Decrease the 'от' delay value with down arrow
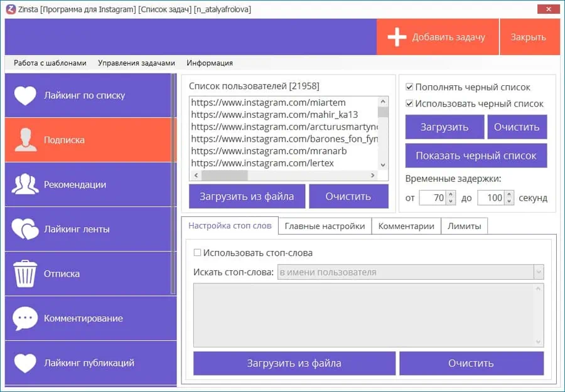 tap(451, 201)
